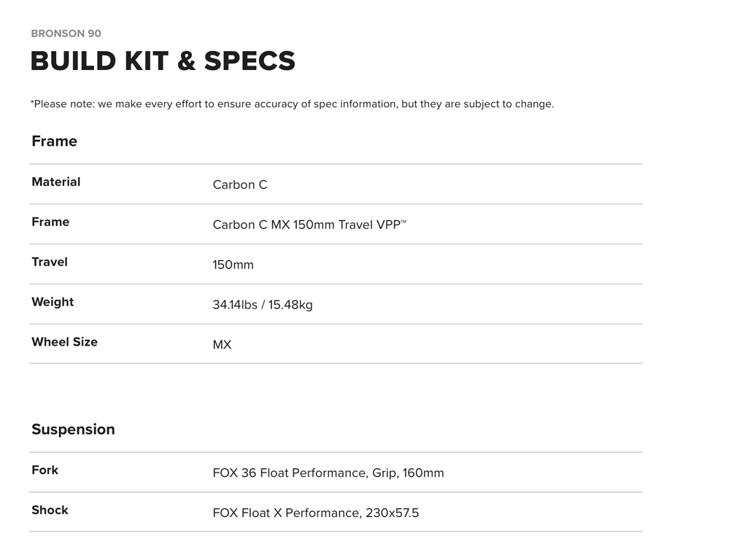Click the BUILD KIT & SPECS heading
Screen dimensions: 747x560
pyautogui.click(x=163, y=61)
